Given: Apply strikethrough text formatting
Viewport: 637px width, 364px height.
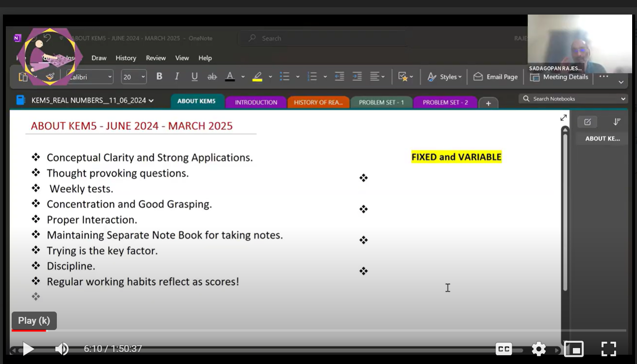Looking at the screenshot, I should 212,77.
